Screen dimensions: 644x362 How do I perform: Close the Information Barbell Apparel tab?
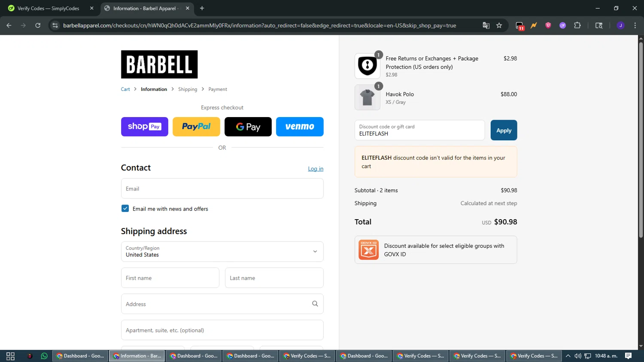tap(188, 8)
